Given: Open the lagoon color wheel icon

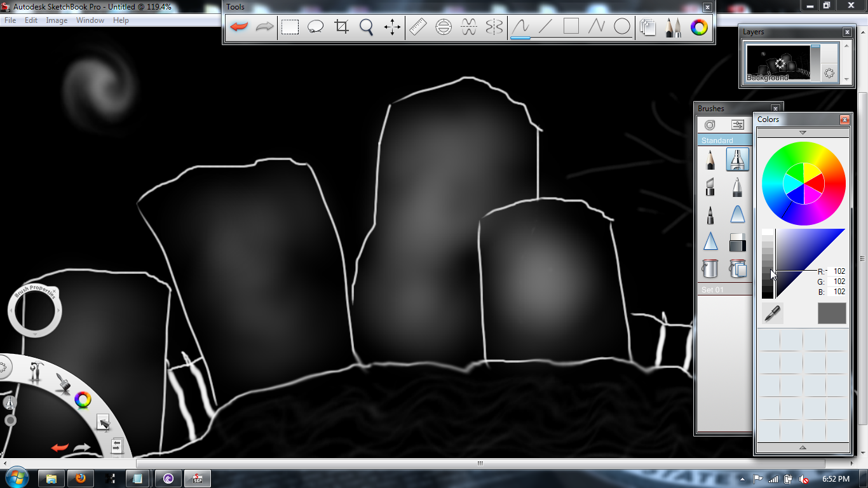Looking at the screenshot, I should click(83, 400).
